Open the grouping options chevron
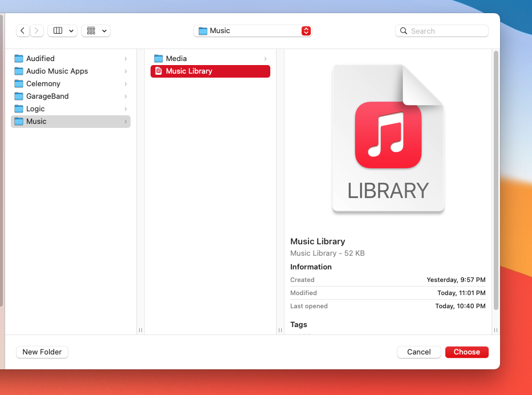This screenshot has height=395, width=532. pyautogui.click(x=104, y=31)
